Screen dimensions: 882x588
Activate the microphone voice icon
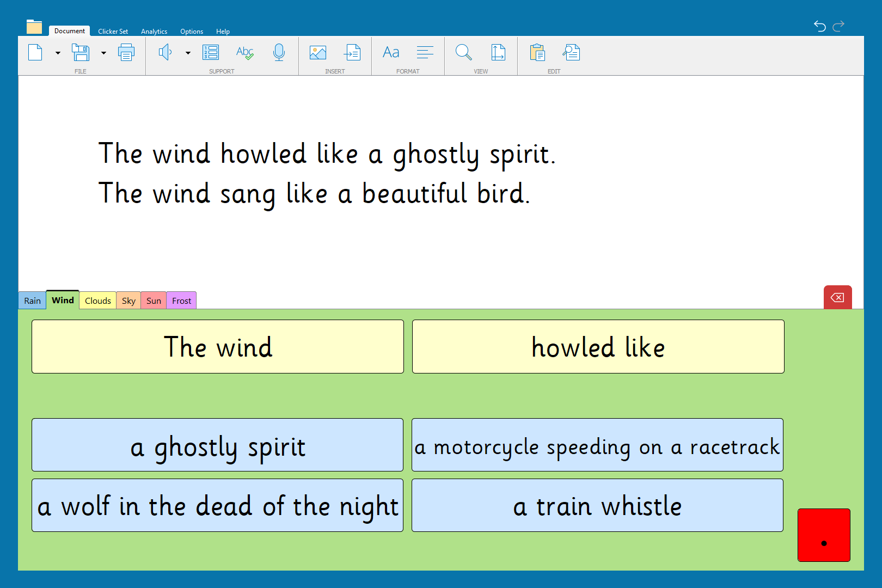pos(279,53)
